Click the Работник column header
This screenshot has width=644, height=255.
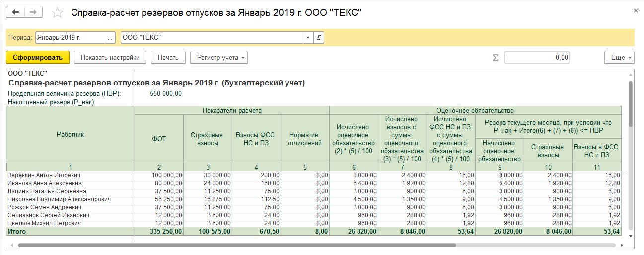coord(71,134)
